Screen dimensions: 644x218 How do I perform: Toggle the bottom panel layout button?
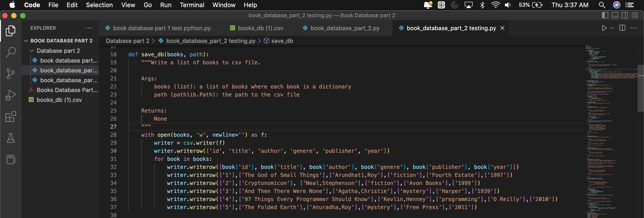[x=615, y=15]
